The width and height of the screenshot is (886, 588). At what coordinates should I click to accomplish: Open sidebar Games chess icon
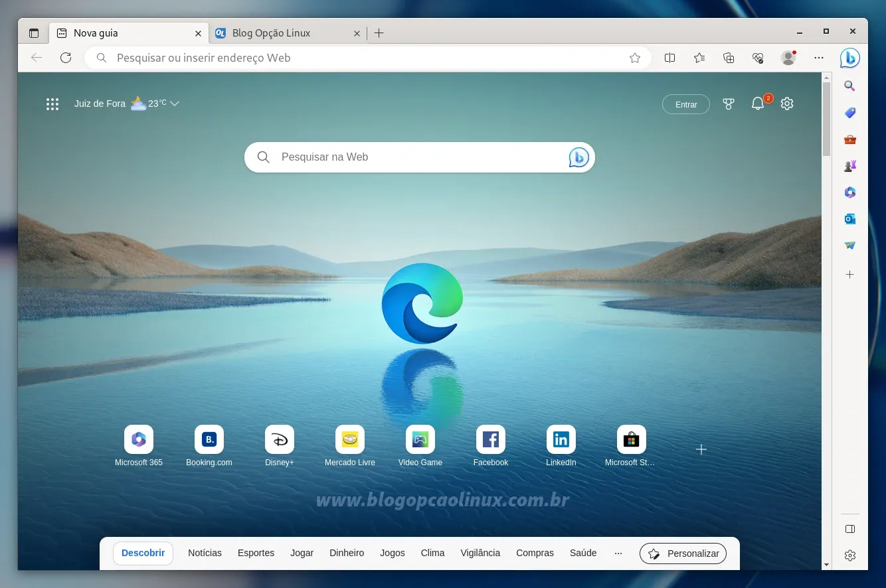point(849,166)
